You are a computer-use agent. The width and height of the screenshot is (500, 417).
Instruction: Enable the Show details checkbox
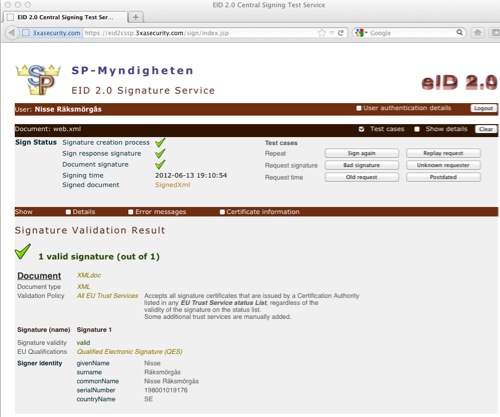pyautogui.click(x=417, y=129)
